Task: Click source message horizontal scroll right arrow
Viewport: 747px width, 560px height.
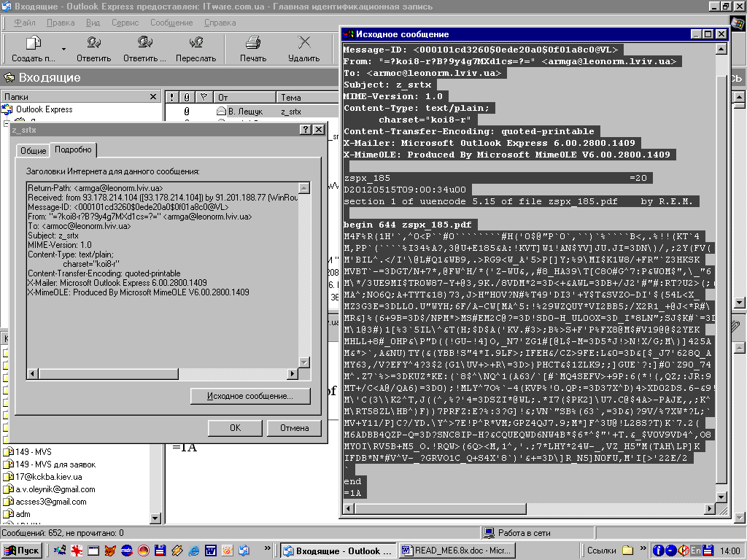Action: [710, 508]
